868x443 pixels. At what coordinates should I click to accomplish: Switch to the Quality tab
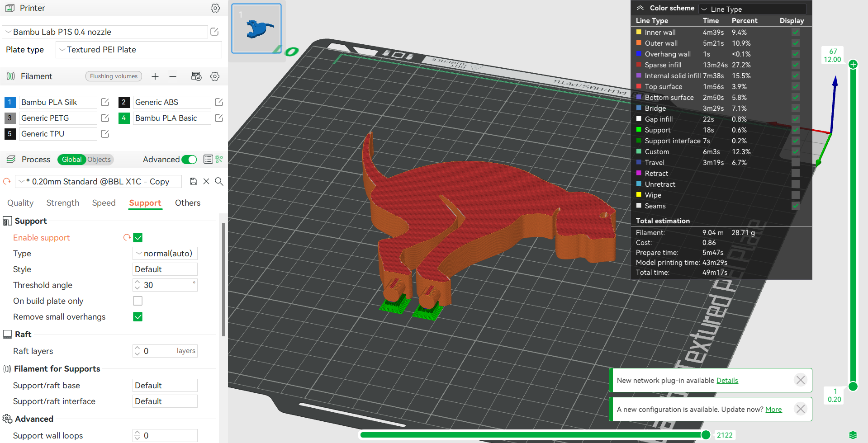[x=20, y=203]
